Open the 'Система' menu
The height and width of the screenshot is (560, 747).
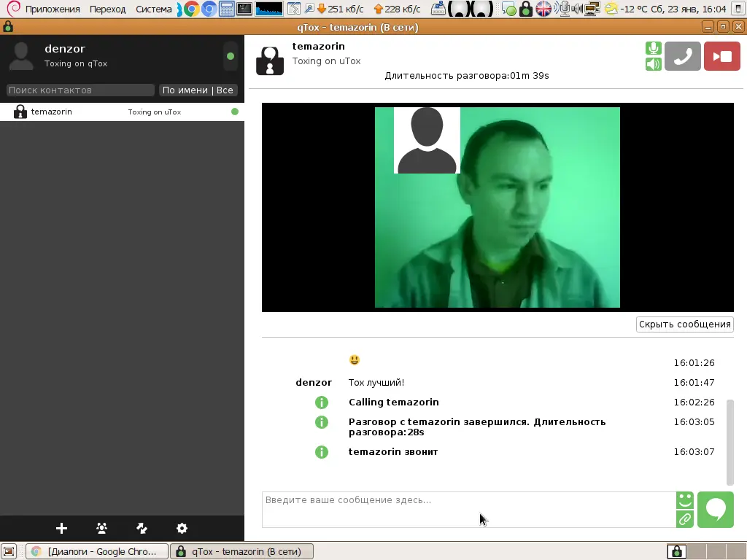(153, 9)
